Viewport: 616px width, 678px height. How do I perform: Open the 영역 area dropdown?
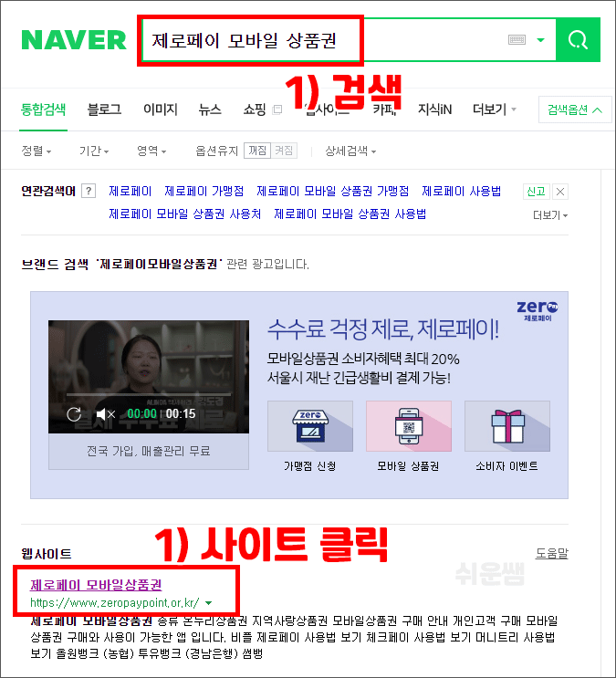tap(151, 151)
